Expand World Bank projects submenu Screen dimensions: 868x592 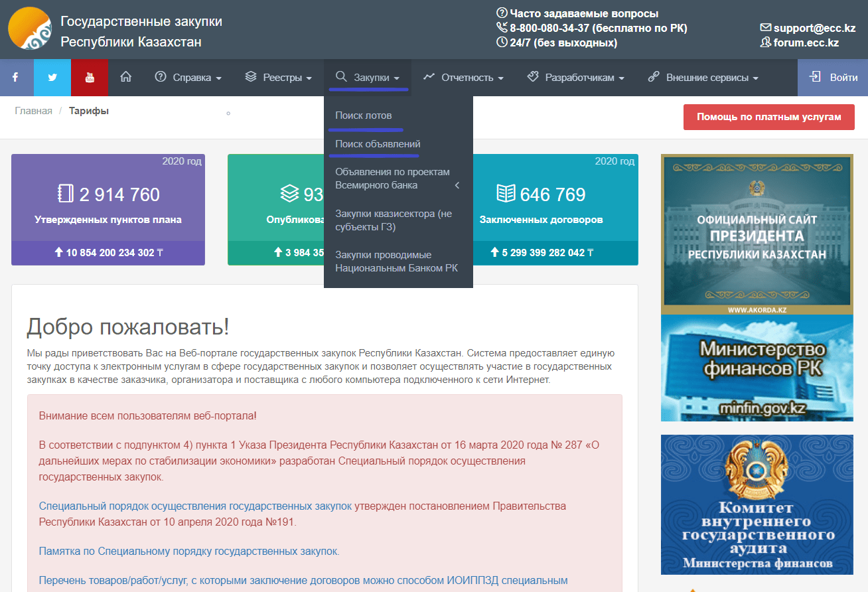tap(397, 179)
